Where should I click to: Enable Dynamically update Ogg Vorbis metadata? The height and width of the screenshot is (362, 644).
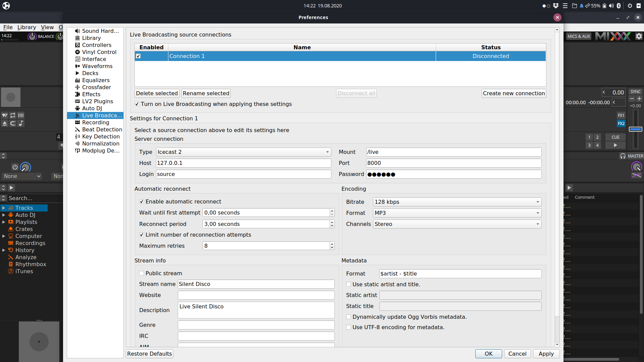pyautogui.click(x=348, y=317)
